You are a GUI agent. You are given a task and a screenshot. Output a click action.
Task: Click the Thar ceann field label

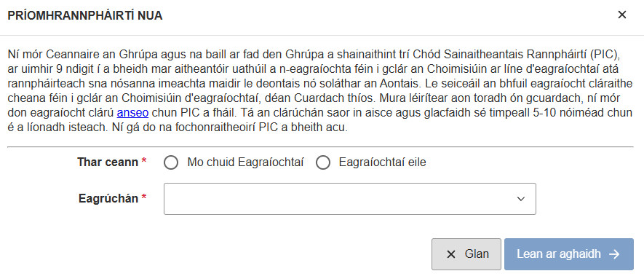(x=108, y=162)
